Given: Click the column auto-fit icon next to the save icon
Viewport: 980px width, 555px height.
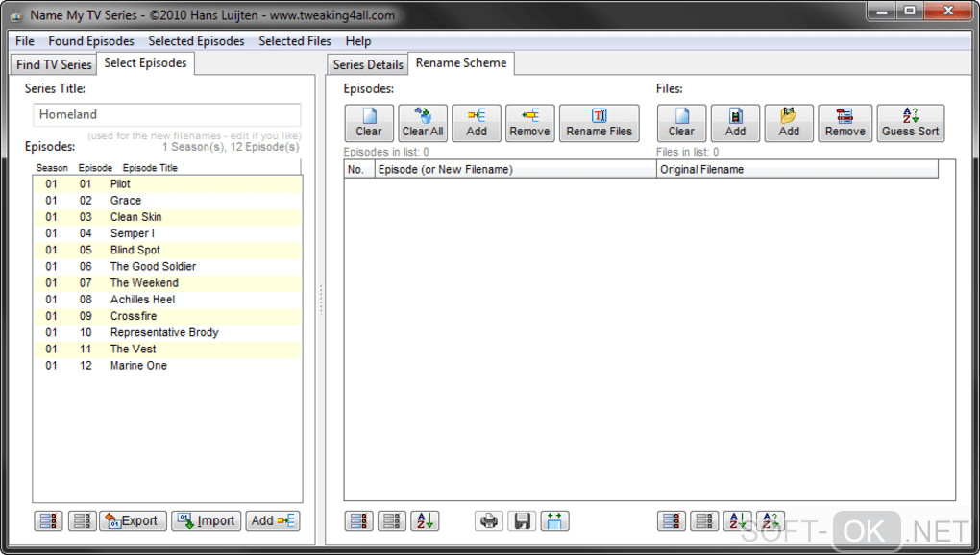Looking at the screenshot, I should pos(555,520).
